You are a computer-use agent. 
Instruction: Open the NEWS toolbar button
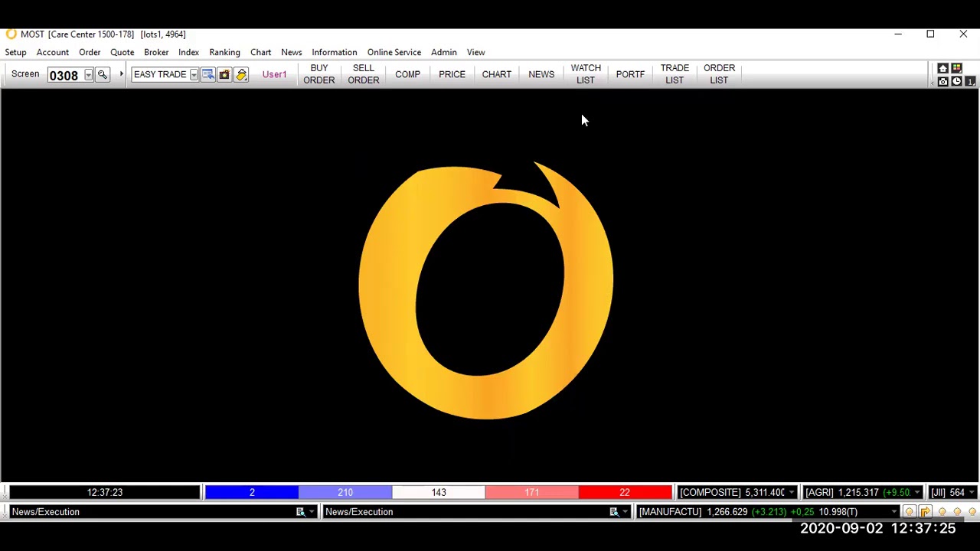541,74
